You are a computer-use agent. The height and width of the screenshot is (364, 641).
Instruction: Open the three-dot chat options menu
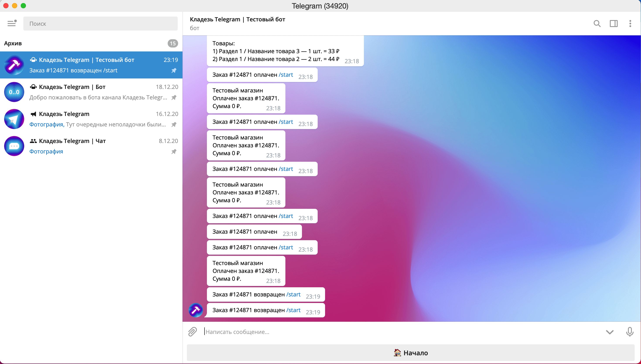(x=630, y=24)
